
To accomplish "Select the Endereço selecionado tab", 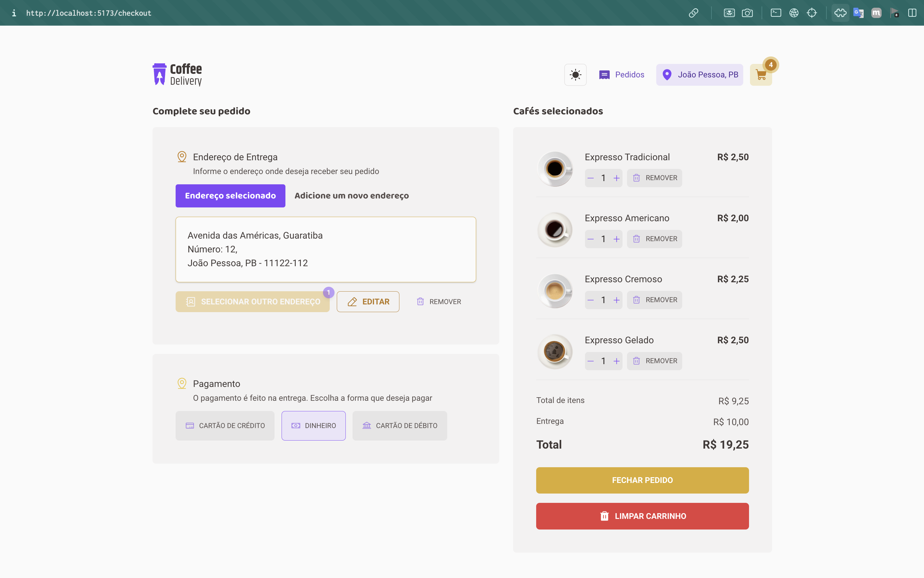I will click(230, 196).
